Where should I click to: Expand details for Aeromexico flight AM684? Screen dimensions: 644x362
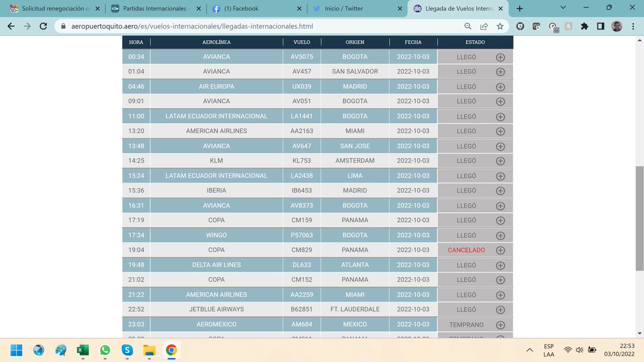click(500, 325)
